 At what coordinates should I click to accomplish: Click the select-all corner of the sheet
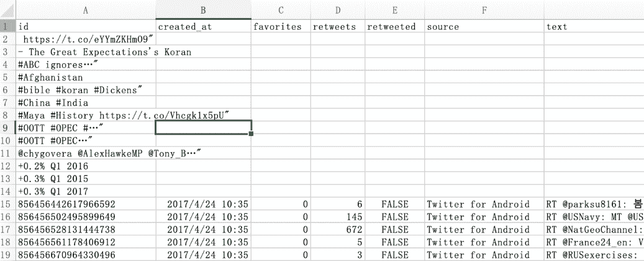point(7,10)
